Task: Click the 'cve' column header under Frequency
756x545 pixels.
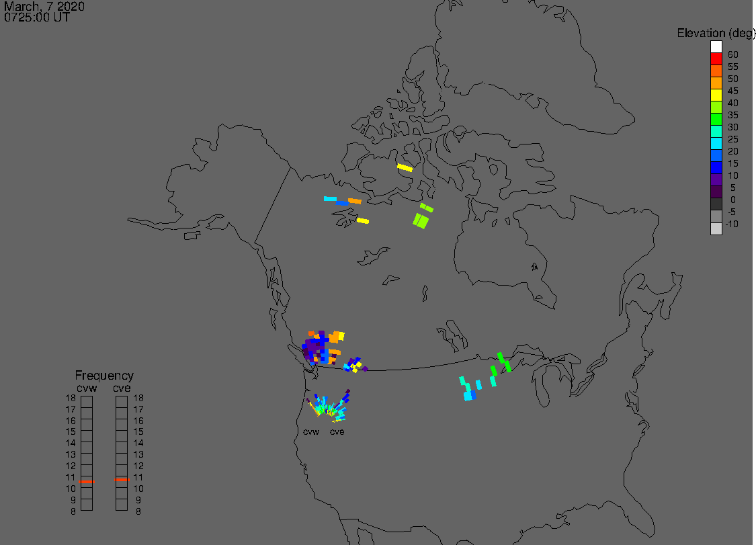Action: click(x=122, y=388)
